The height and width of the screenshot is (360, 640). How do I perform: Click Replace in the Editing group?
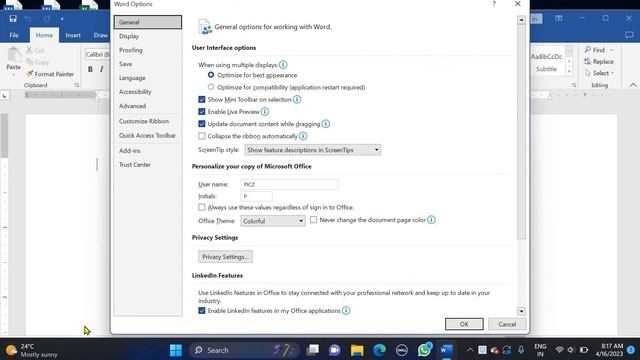(x=599, y=61)
